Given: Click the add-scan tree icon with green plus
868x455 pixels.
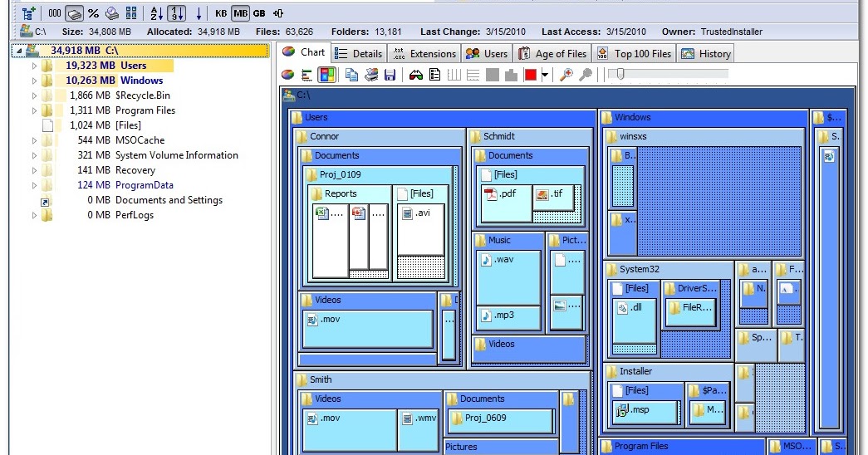Looking at the screenshot, I should pyautogui.click(x=28, y=12).
